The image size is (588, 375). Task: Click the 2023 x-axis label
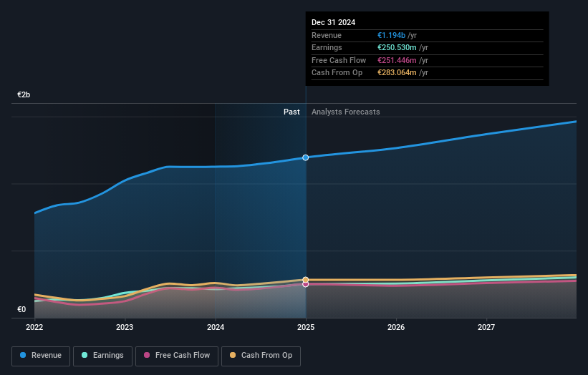click(x=125, y=328)
